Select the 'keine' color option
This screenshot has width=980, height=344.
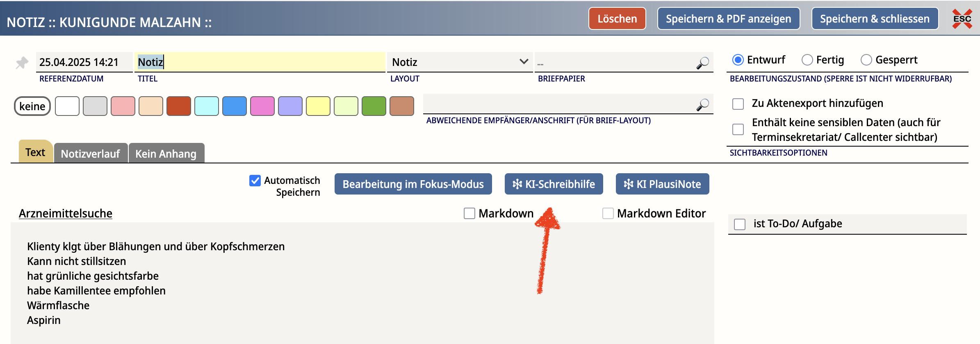click(32, 106)
